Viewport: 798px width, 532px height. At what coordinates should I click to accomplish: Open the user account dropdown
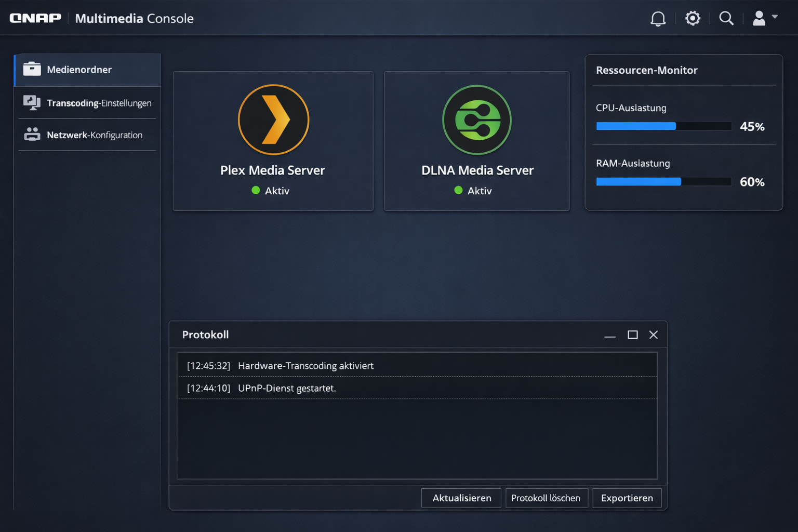(765, 18)
